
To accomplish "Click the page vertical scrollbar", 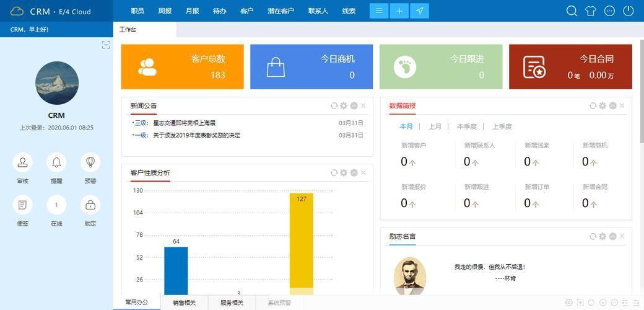I will pyautogui.click(x=642, y=91).
